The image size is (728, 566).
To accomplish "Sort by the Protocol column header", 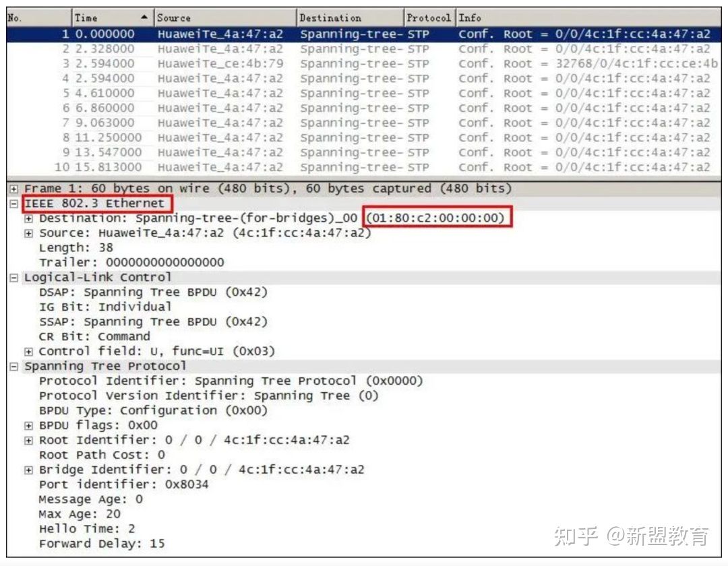I will (429, 18).
